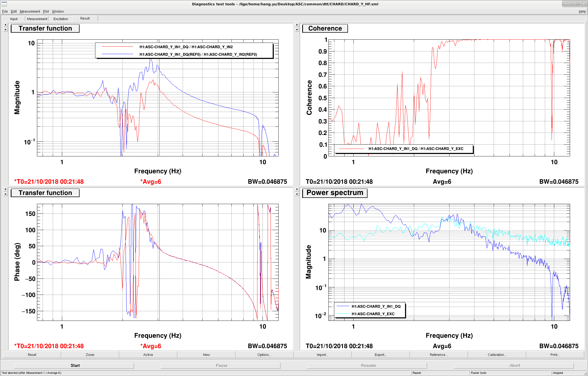Viewport: 588px width, 376px height.
Task: Click the right-arrow button beside the phase Transfer function plot
Action: 5,189
